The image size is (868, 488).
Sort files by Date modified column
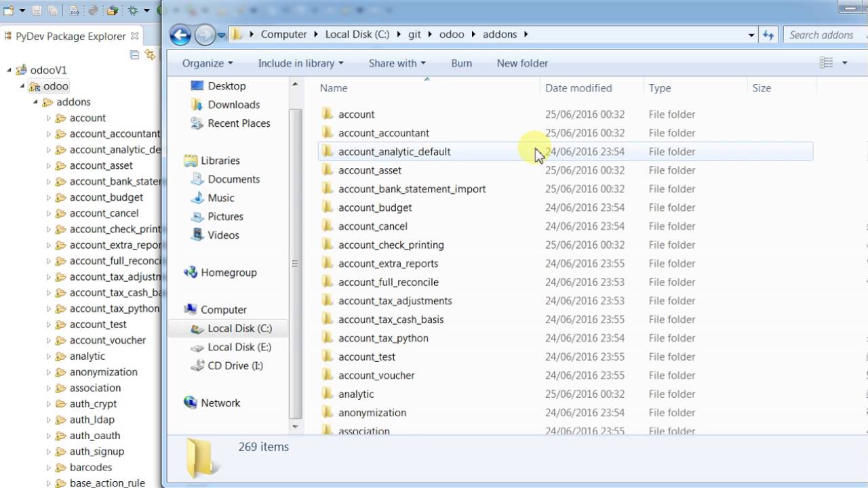coord(591,88)
